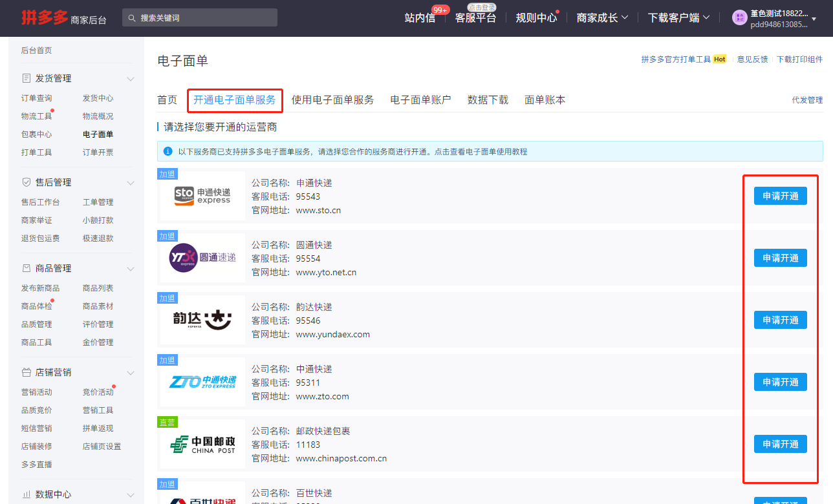Image resolution: width=833 pixels, height=504 pixels.
Task: Open 订单开票 in the sidebar
Action: (98, 152)
